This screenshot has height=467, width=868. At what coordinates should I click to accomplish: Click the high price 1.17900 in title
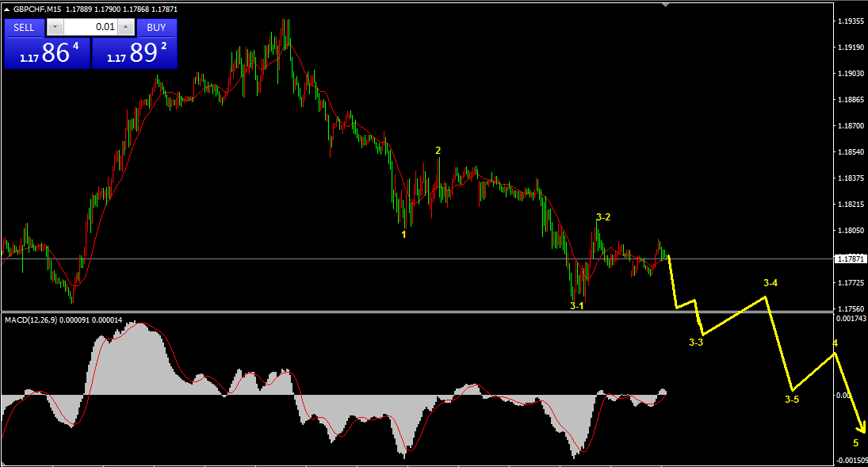tap(107, 10)
